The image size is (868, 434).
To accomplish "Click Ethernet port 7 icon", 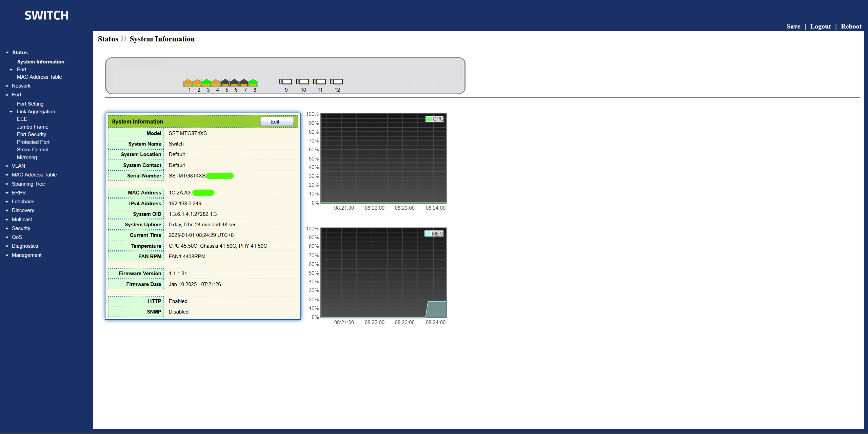I will coord(243,83).
